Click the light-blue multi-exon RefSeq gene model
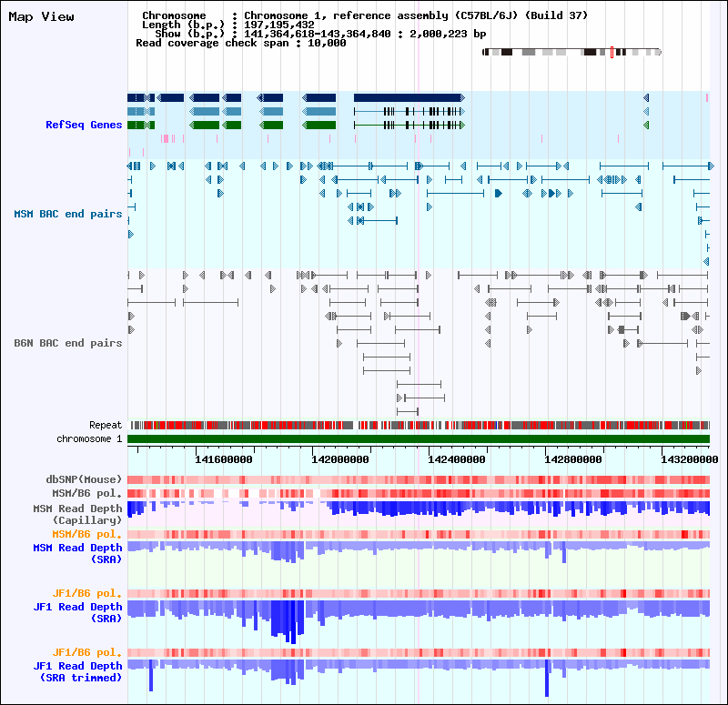 (409, 111)
